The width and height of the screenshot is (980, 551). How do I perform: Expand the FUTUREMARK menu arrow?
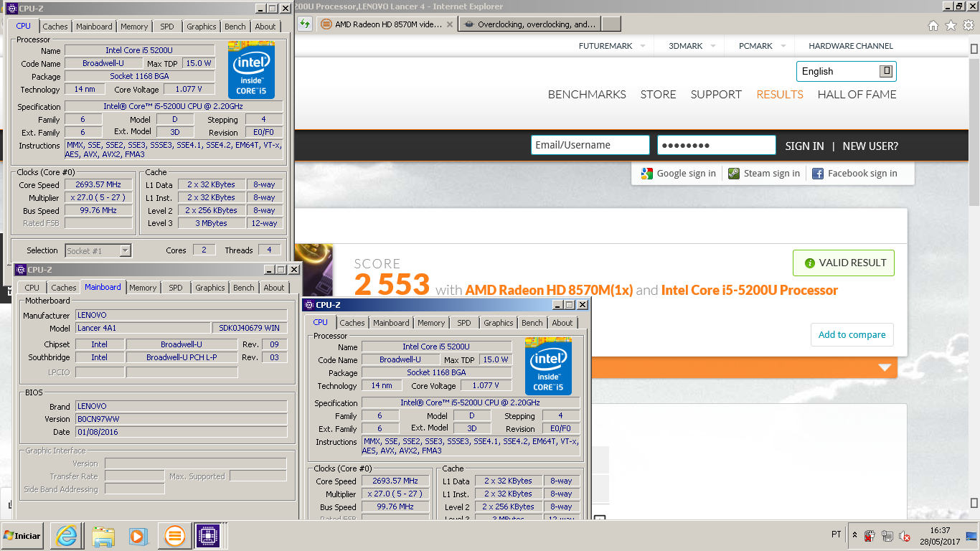pyautogui.click(x=642, y=46)
